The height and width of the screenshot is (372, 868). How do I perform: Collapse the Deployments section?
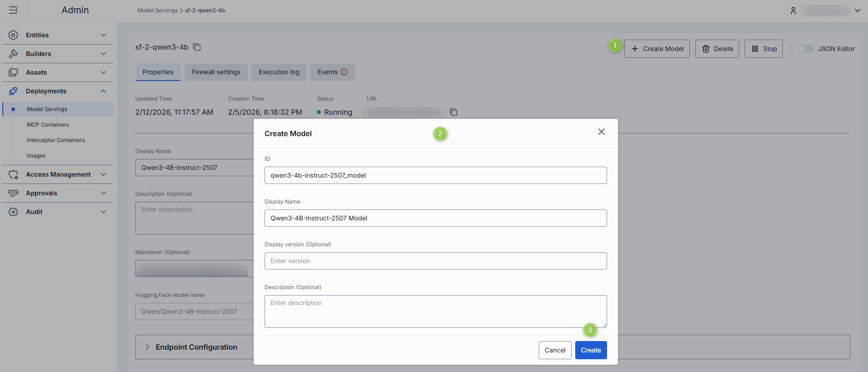(103, 91)
